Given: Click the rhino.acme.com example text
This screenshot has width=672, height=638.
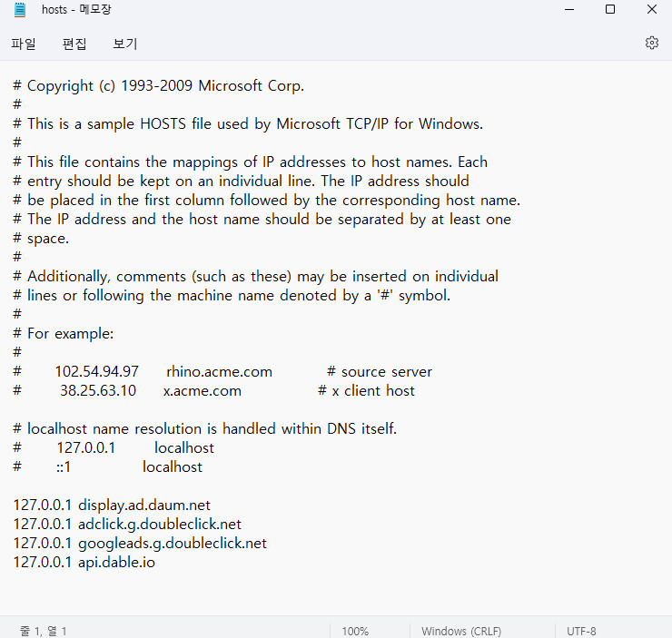Looking at the screenshot, I should pos(219,371).
